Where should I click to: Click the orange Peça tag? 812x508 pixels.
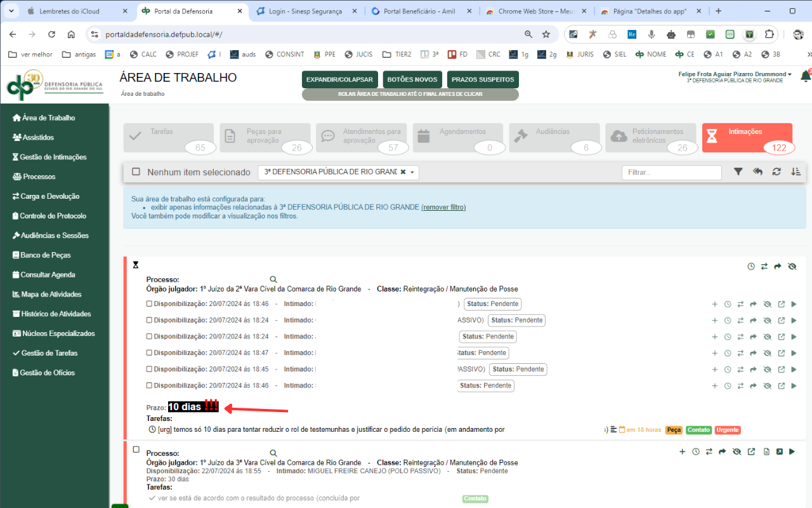click(x=674, y=430)
